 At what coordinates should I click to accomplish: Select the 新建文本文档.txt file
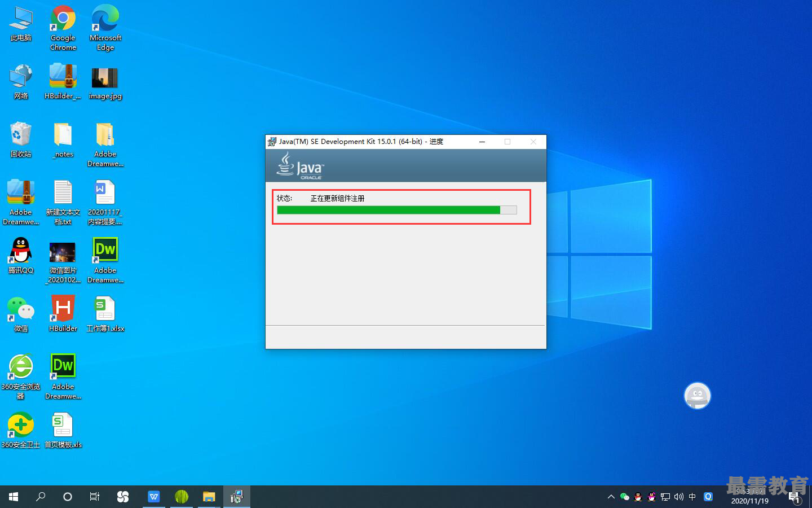(63, 203)
